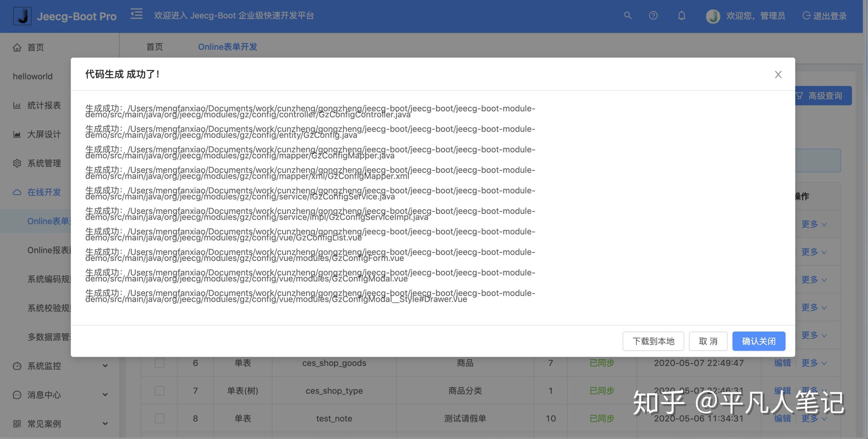
Task: Click the 统计报表 chart icon
Action: click(x=17, y=106)
